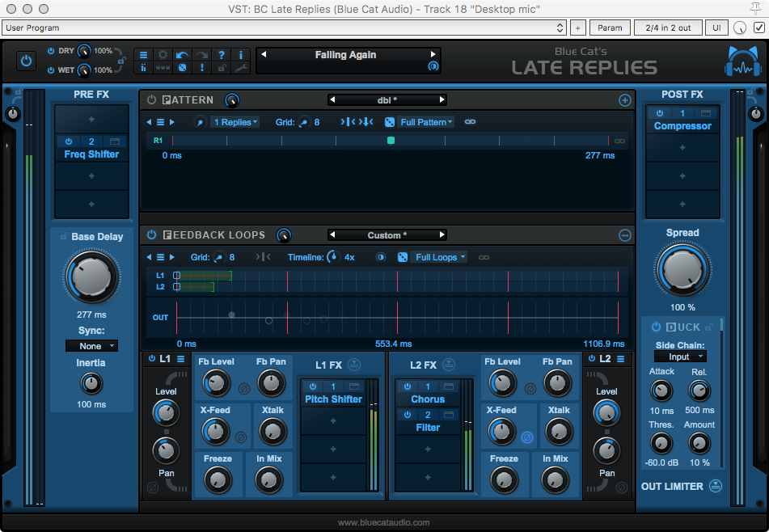Select next preset after Falling Again

[433, 54]
